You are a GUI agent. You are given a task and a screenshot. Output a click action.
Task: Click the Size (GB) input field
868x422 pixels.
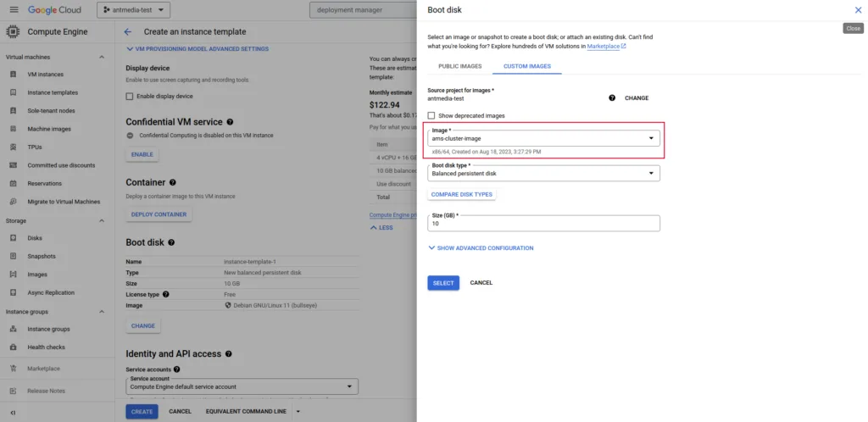pyautogui.click(x=543, y=224)
